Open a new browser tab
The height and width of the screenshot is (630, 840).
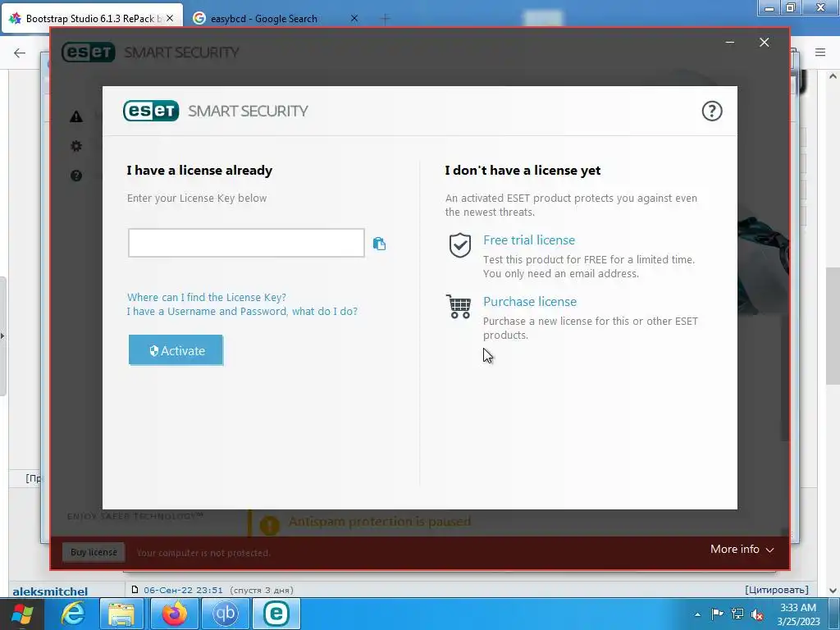point(385,19)
